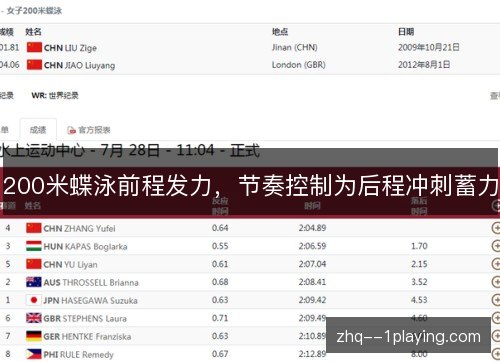Select reaction time 0.61 for YU Liyan
This screenshot has height=362, width=500.
click(220, 264)
